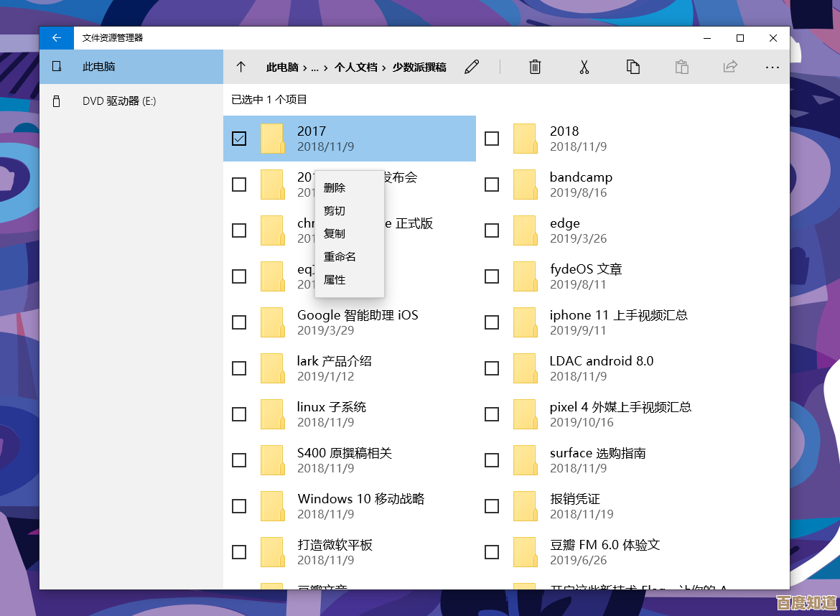
Task: Click the back arrow in title bar
Action: [57, 38]
